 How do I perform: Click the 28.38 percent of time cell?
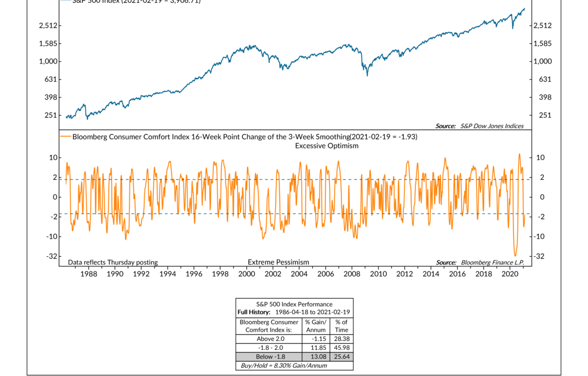point(342,339)
